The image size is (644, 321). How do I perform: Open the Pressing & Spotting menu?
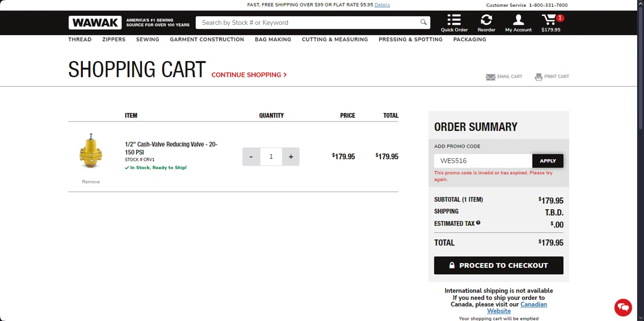[x=410, y=39]
